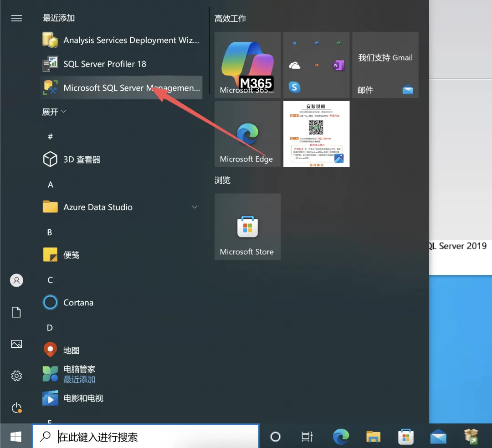
Task: Click the A letter group header
Action: click(x=50, y=185)
